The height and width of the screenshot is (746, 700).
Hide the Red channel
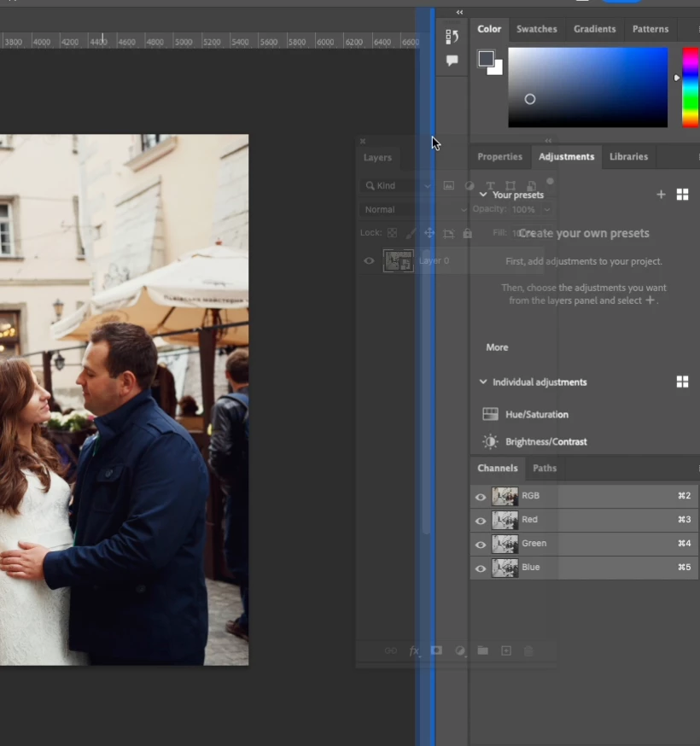tap(481, 521)
